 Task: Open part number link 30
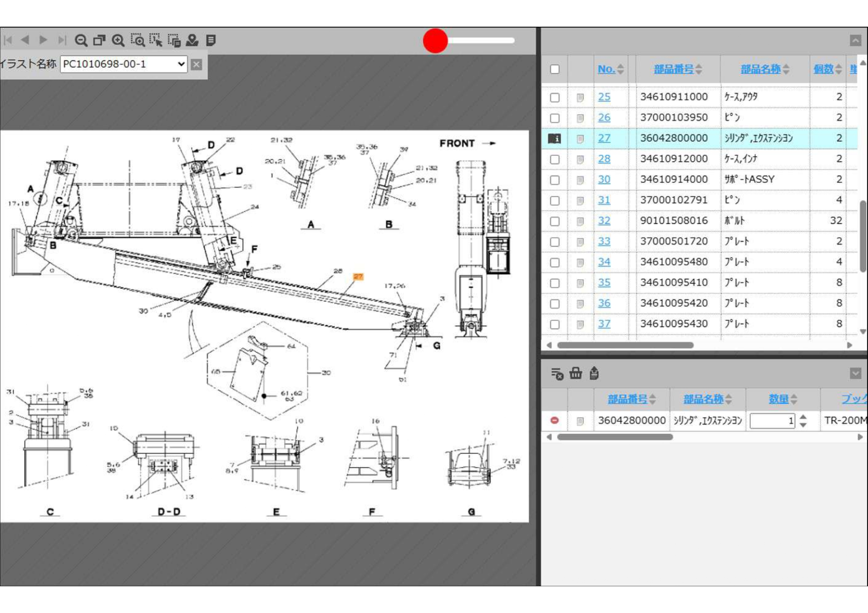pyautogui.click(x=604, y=179)
